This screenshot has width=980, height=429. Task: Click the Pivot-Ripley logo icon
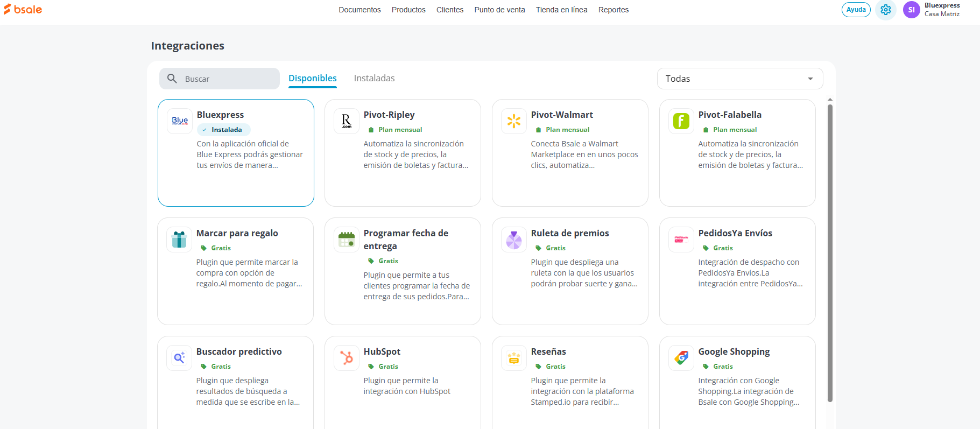pos(347,121)
